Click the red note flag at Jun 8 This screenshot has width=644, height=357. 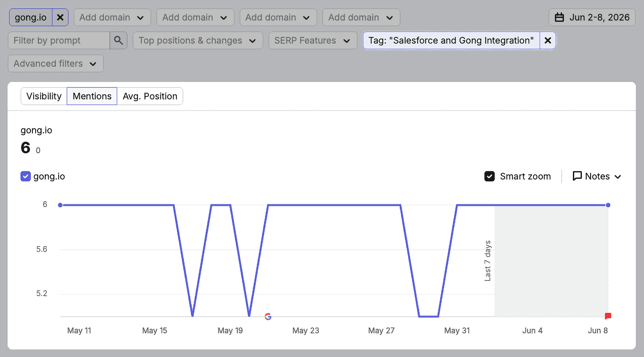pos(608,316)
